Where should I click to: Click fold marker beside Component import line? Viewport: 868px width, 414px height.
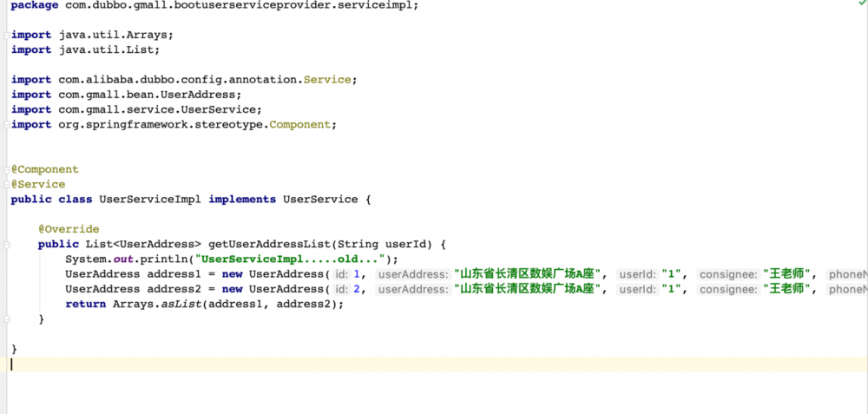pyautogui.click(x=6, y=124)
